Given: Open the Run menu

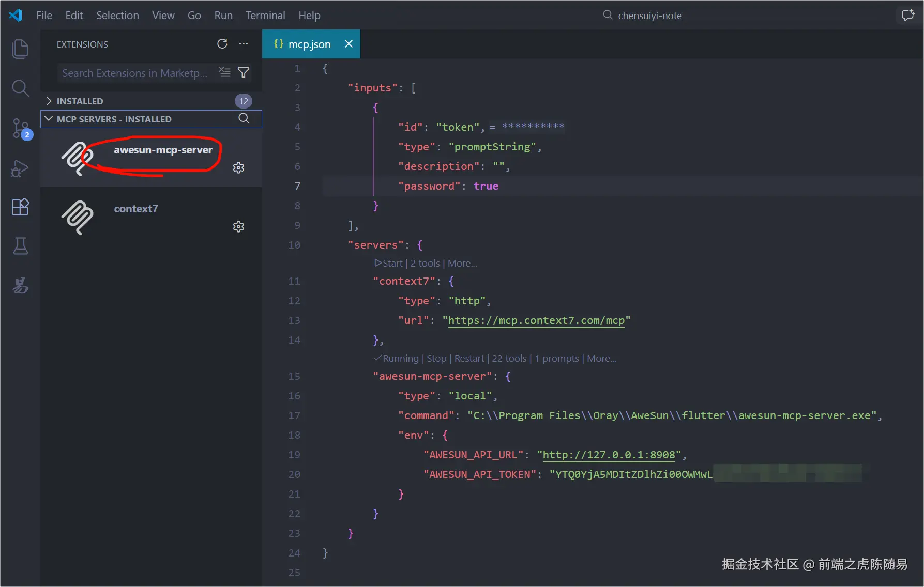Looking at the screenshot, I should [x=223, y=16].
